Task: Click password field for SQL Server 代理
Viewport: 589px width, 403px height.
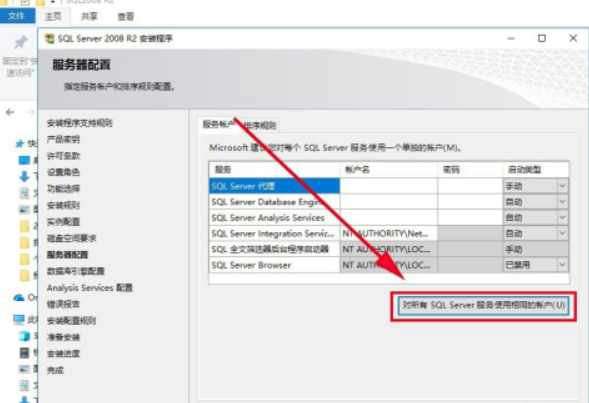Action: [x=470, y=186]
